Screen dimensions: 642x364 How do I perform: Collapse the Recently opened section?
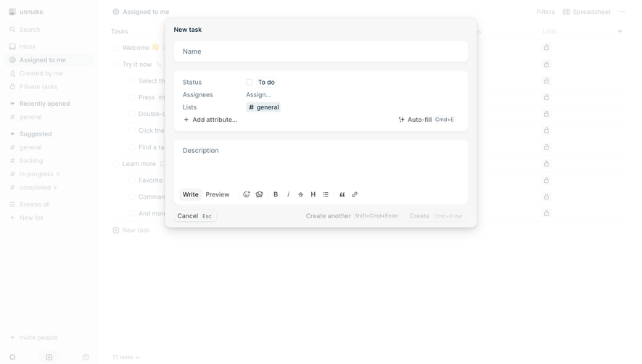pyautogui.click(x=12, y=104)
